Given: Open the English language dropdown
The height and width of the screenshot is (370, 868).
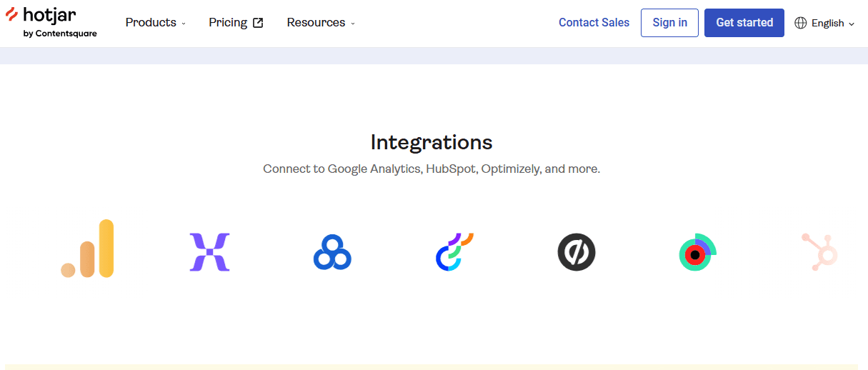Looking at the screenshot, I should coord(824,23).
